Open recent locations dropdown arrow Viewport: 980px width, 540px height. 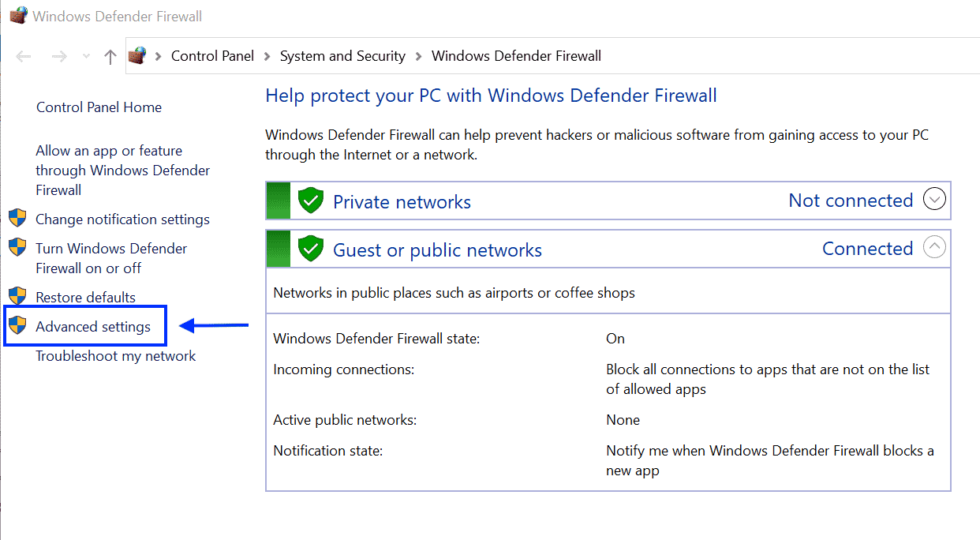86,56
